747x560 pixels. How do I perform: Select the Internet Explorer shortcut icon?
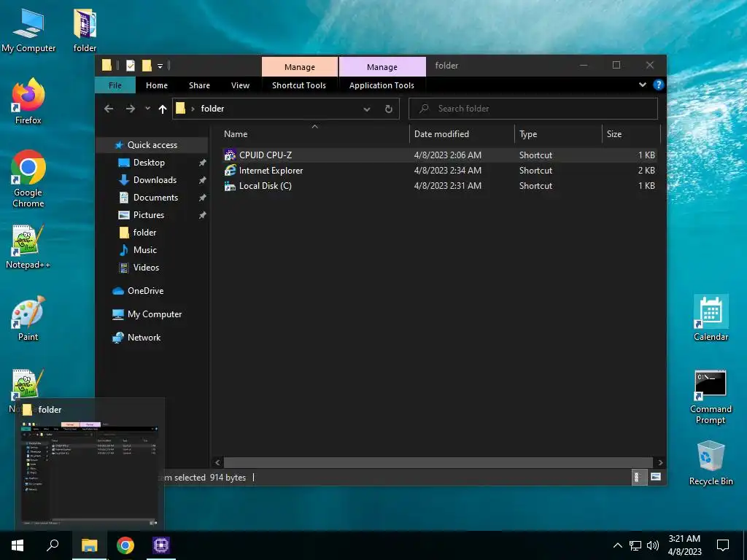(x=230, y=170)
